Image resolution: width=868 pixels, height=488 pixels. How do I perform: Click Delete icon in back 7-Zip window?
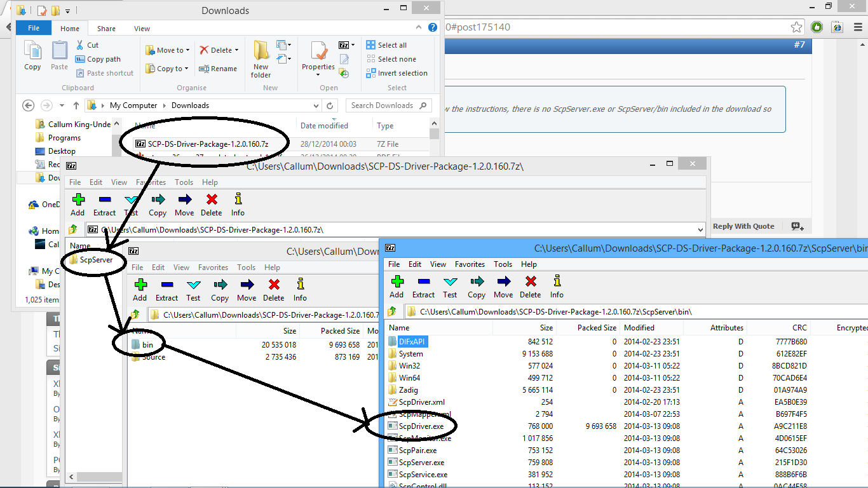pos(212,199)
